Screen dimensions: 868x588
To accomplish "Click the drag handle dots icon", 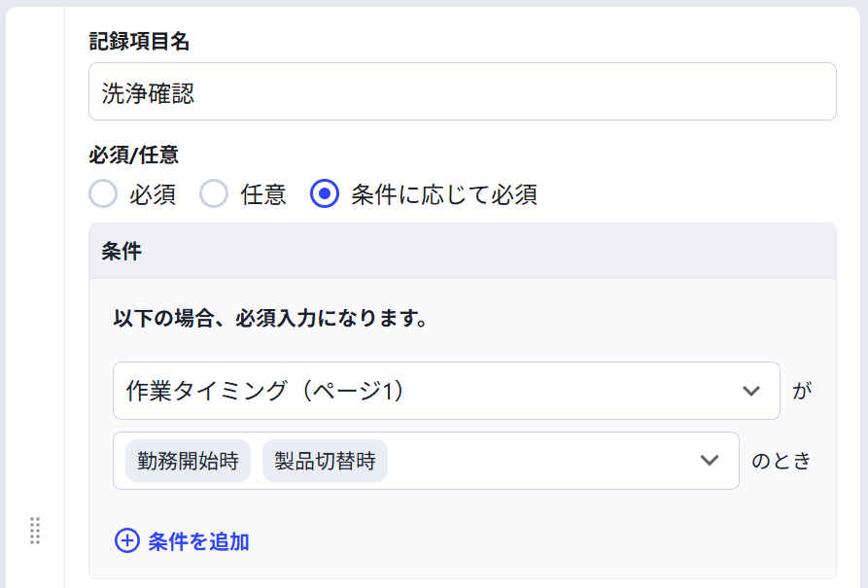I will click(35, 531).
